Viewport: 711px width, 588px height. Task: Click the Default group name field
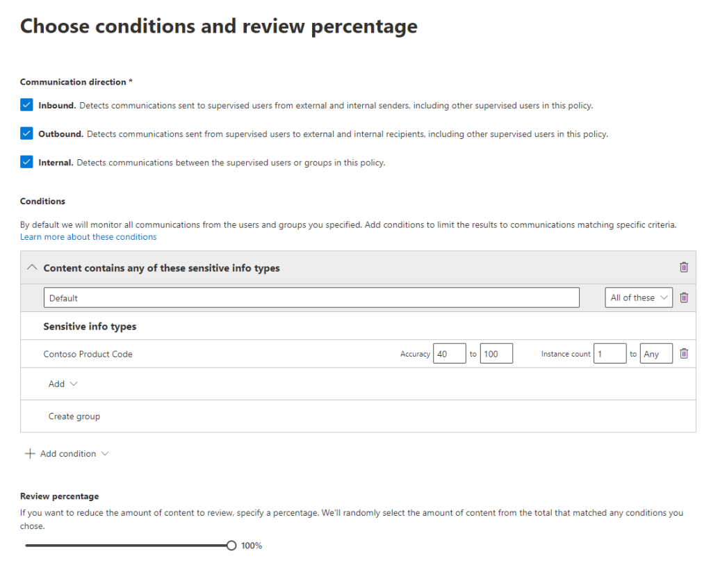311,297
